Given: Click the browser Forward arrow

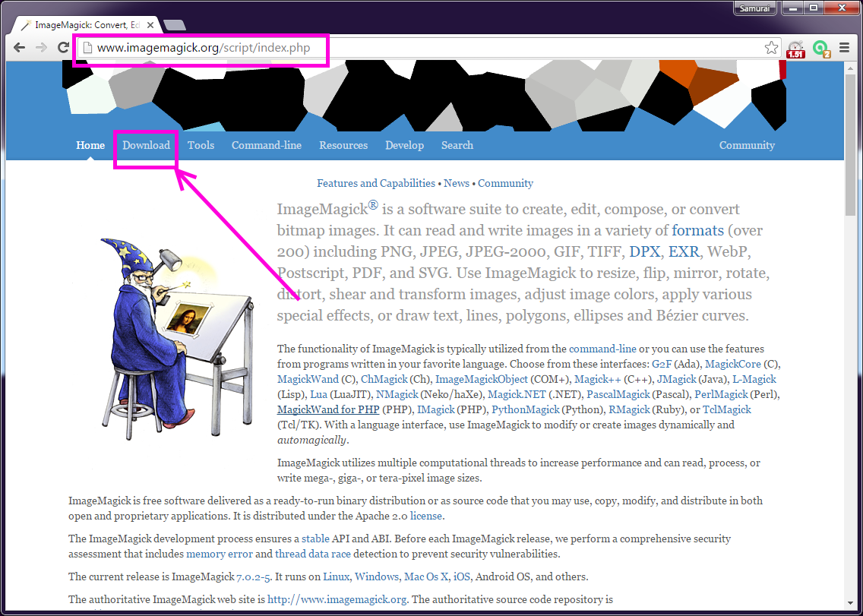Looking at the screenshot, I should pos(41,48).
